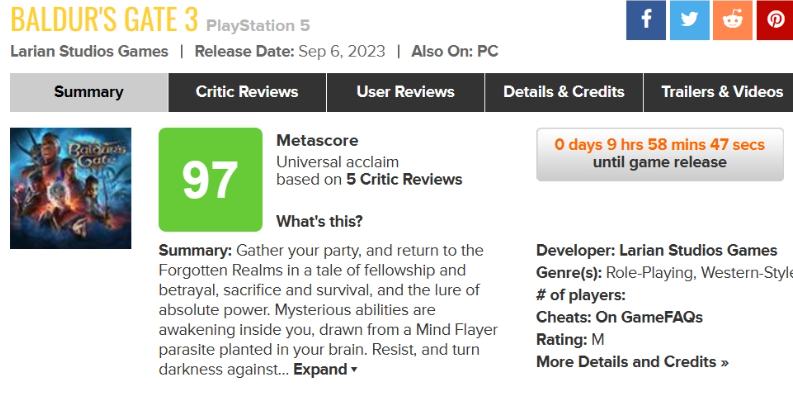Open the Summary tab

(89, 92)
